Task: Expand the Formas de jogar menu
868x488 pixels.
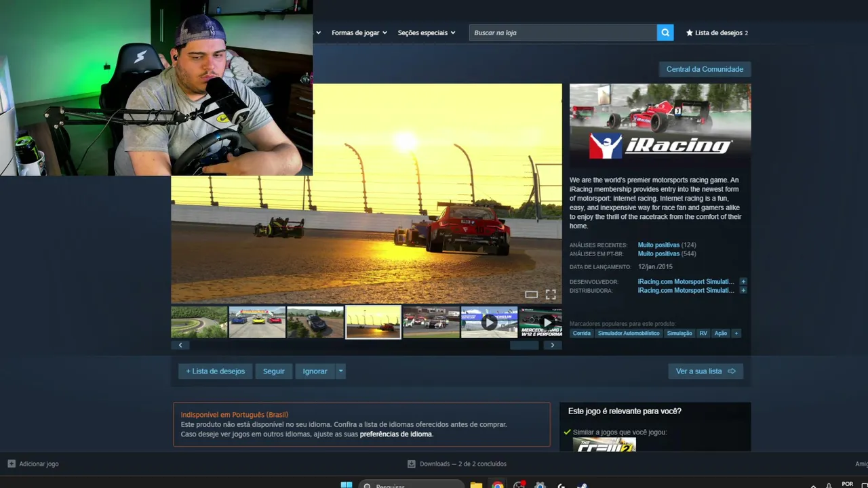Action: pos(384,33)
